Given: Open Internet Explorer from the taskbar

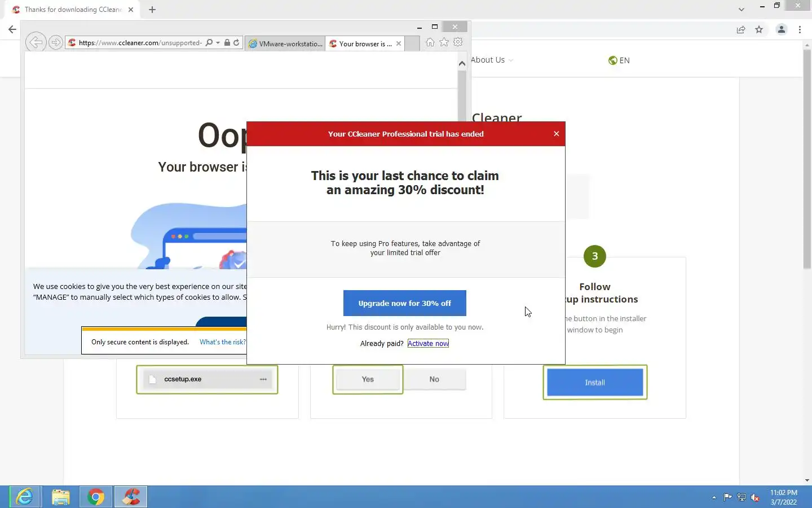Looking at the screenshot, I should tap(25, 497).
